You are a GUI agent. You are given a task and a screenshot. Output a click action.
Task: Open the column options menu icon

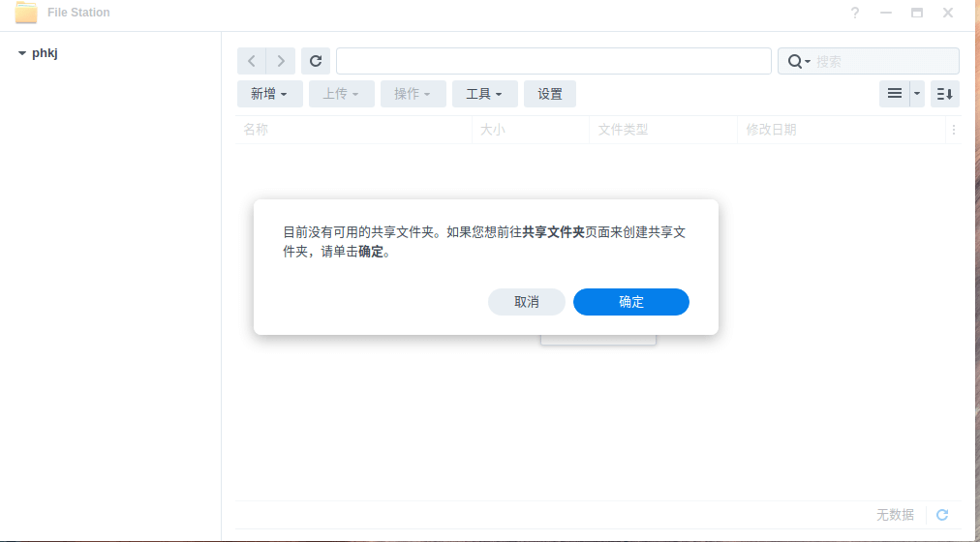953,130
